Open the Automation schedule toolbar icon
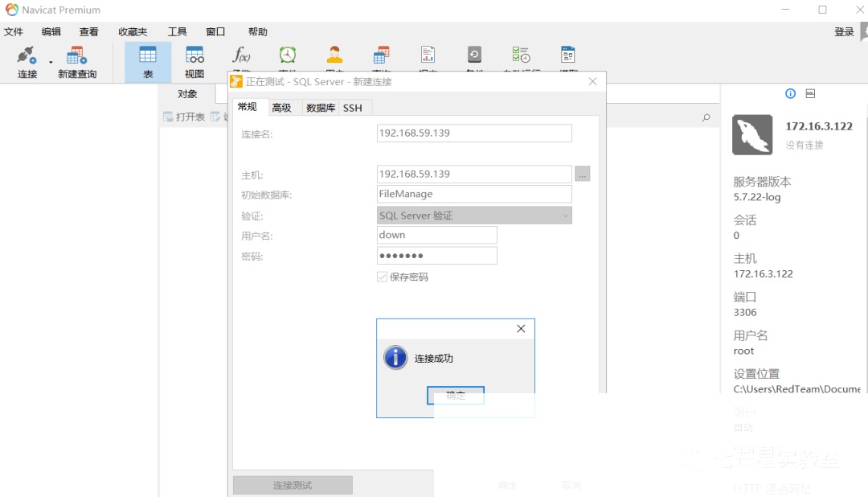 [x=521, y=55]
